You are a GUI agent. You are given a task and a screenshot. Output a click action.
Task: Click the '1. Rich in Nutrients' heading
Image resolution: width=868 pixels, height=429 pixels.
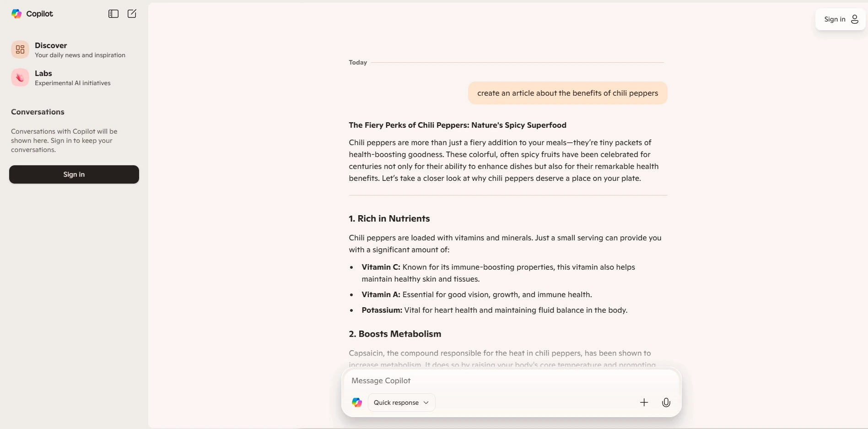(389, 218)
